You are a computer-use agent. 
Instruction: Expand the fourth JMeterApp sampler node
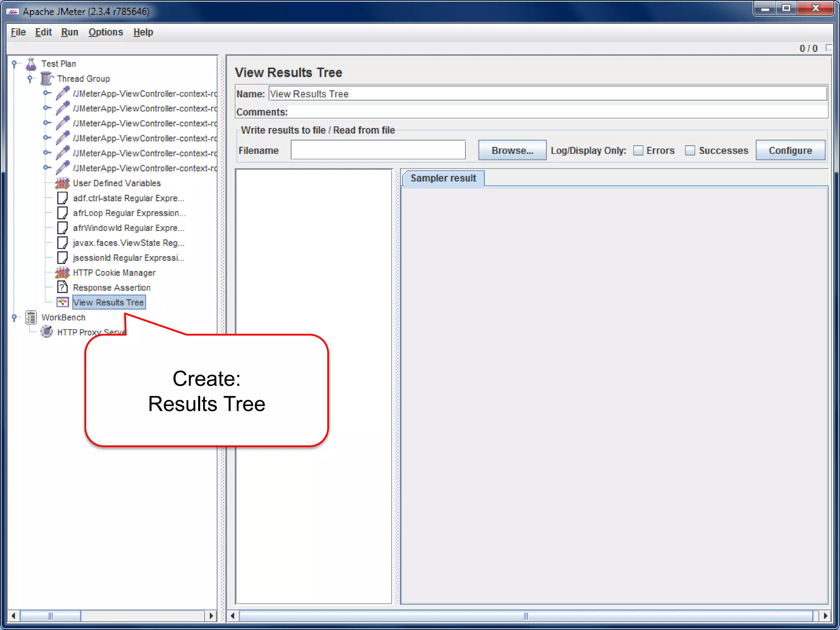47,138
